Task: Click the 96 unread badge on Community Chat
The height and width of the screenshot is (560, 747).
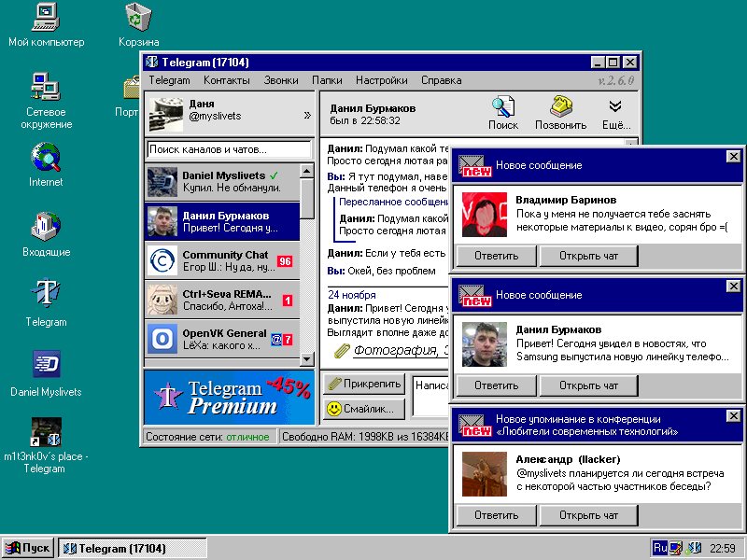Action: 285,261
